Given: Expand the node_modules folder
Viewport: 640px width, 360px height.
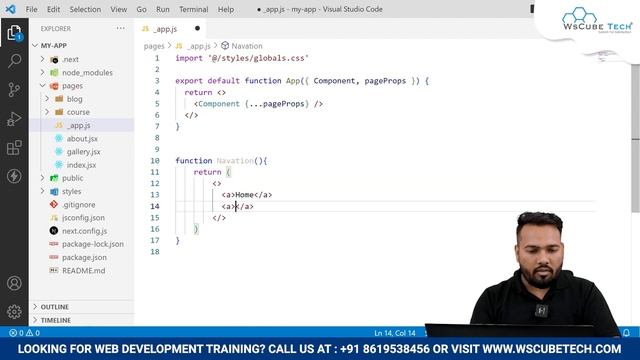Looking at the screenshot, I should coord(42,72).
